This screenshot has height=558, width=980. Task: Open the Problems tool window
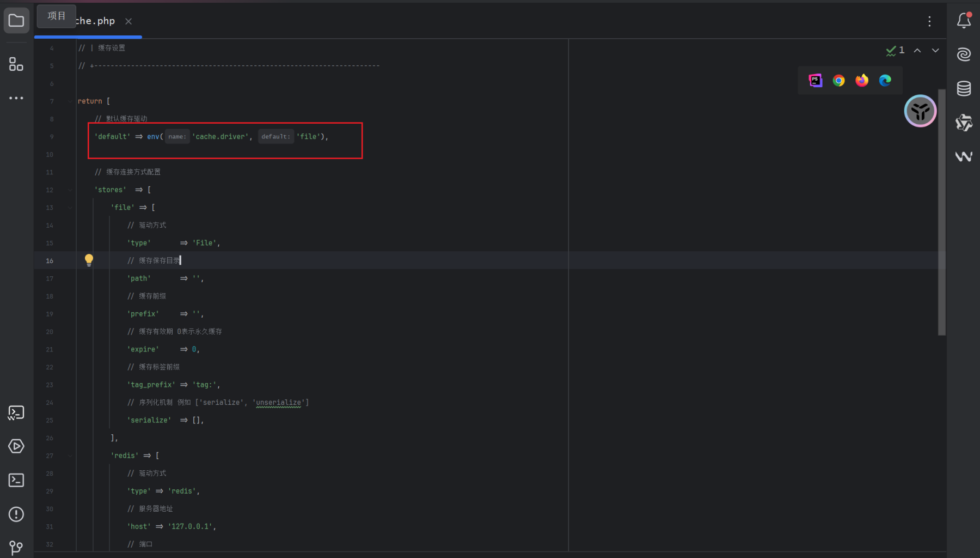point(16,514)
